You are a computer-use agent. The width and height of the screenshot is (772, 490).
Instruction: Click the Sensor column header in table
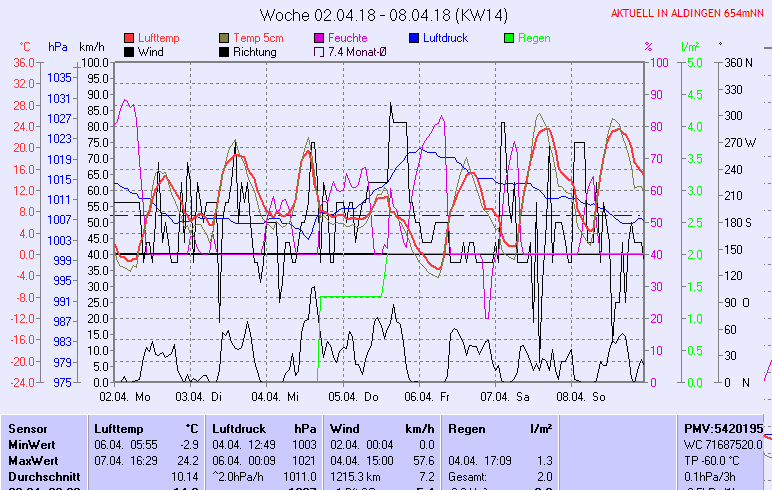pos(28,428)
